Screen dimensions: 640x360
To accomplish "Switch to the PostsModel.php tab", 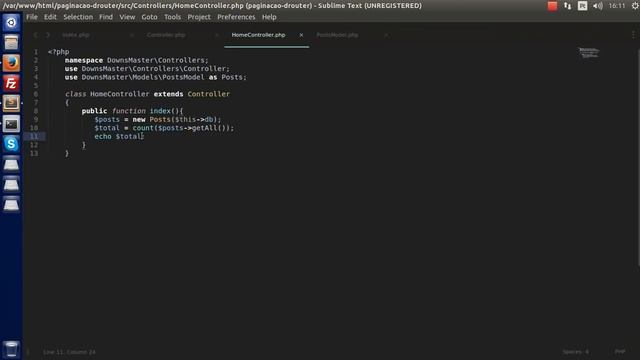I will tap(337, 35).
